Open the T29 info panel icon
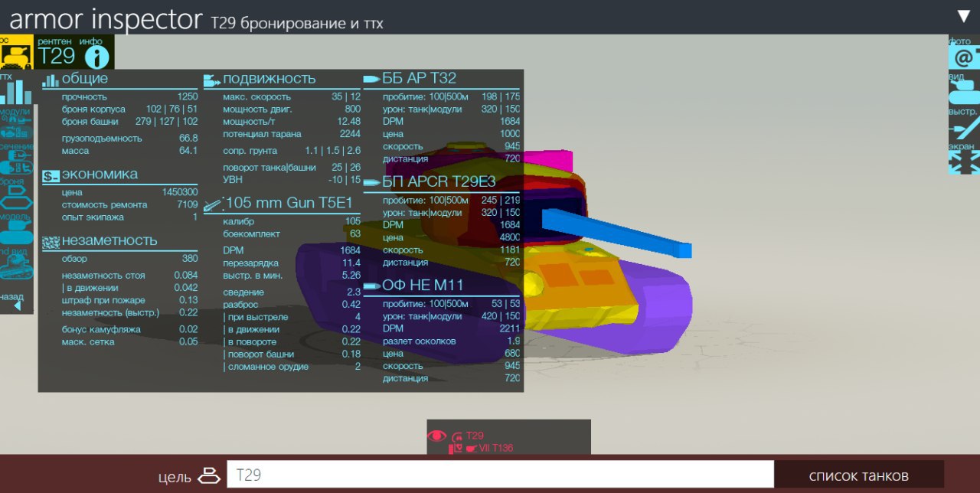 point(96,57)
